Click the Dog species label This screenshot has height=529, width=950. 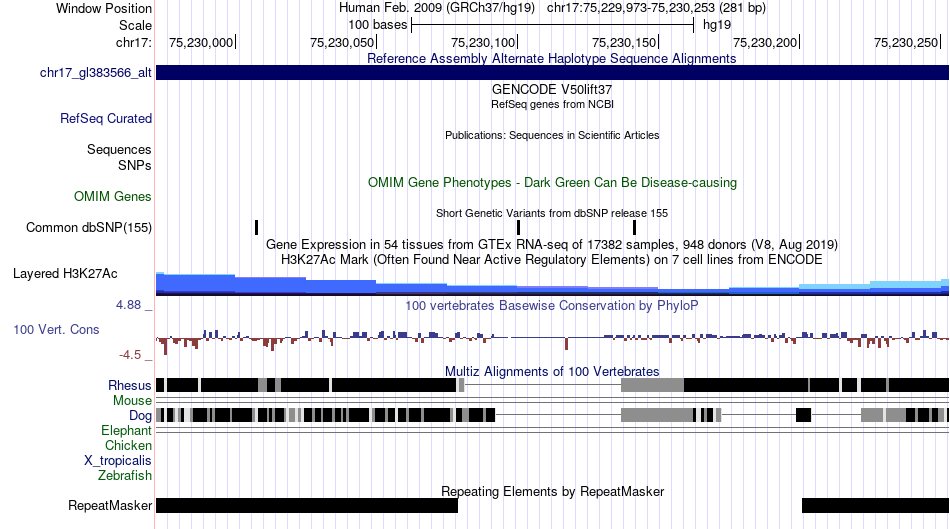(140, 416)
